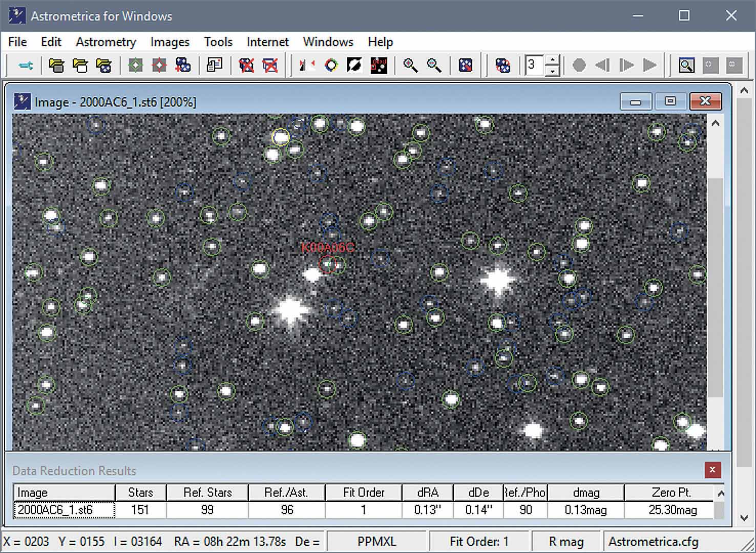756x553 pixels.
Task: Run Data Reduction with the green crosshair icon
Action: tap(135, 65)
